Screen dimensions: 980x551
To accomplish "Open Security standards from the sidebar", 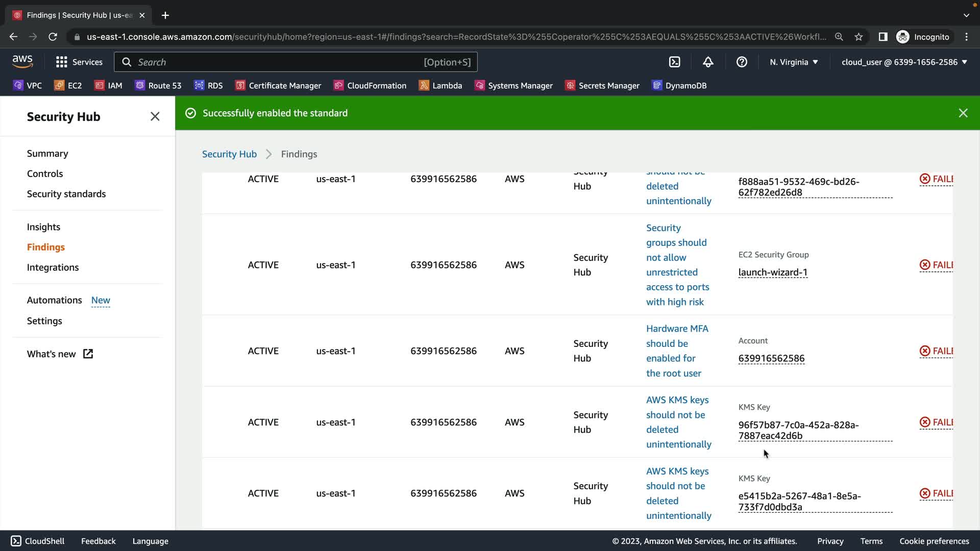I will tap(66, 194).
